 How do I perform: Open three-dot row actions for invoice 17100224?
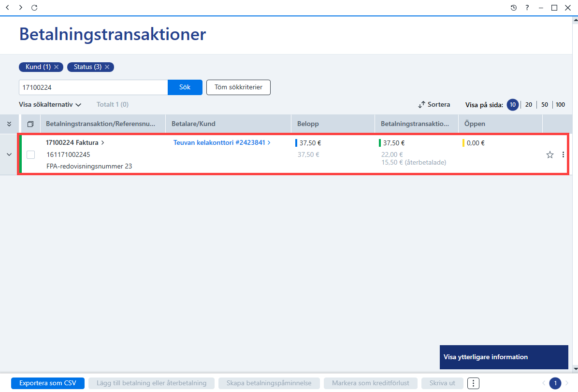click(563, 154)
